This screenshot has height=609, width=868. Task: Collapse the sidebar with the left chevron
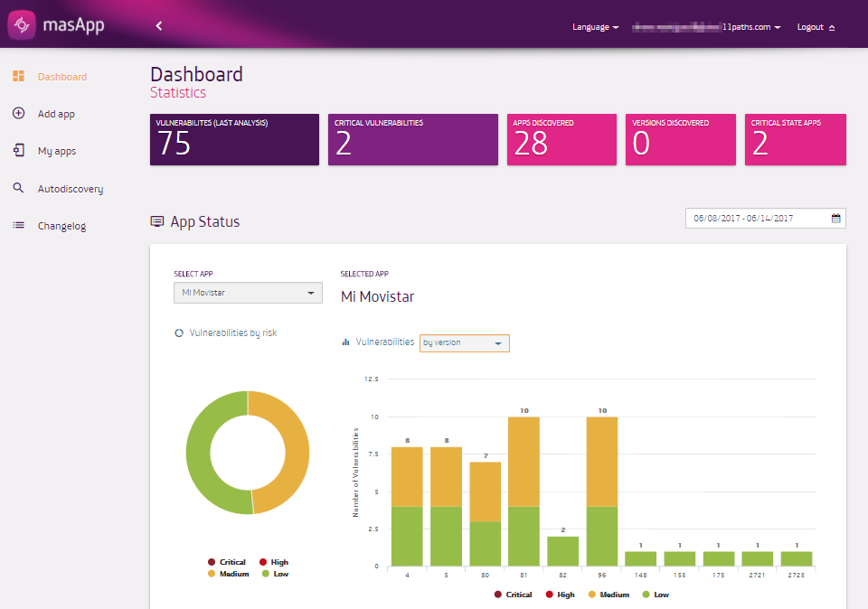click(159, 25)
